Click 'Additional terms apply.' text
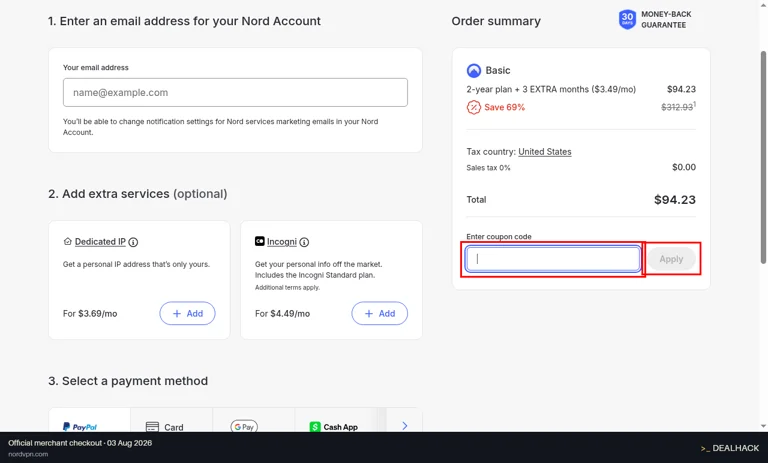Screen dimensions: 768x463 click(x=288, y=288)
